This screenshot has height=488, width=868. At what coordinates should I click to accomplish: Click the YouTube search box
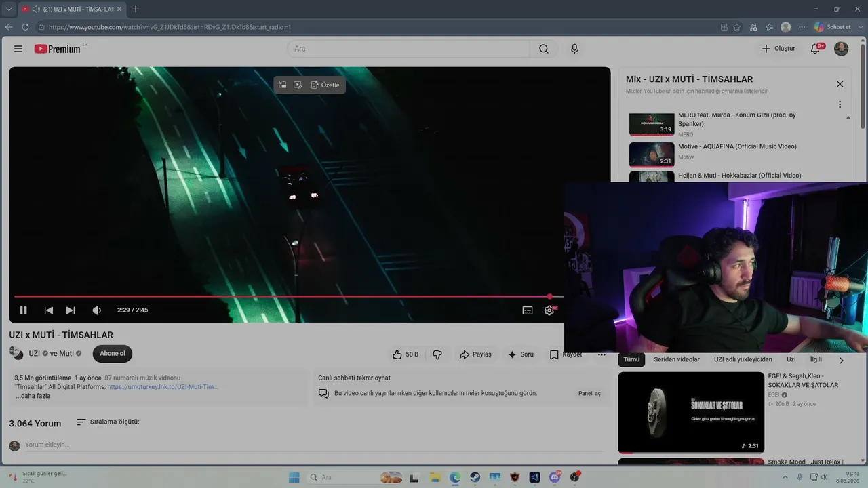coord(408,49)
